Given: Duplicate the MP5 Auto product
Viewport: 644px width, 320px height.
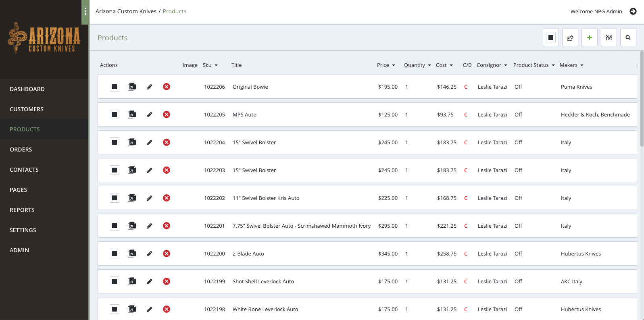Looking at the screenshot, I should (132, 114).
